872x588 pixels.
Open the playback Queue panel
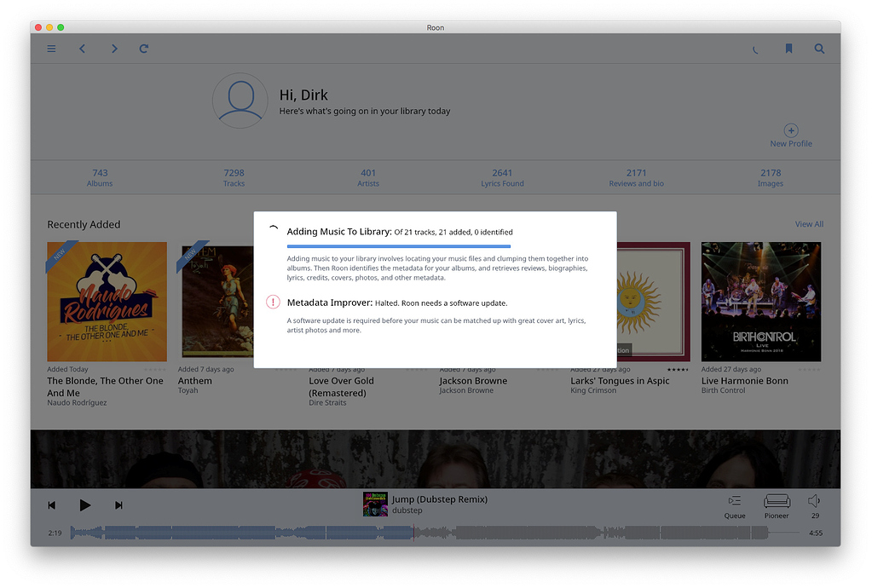[x=734, y=504]
